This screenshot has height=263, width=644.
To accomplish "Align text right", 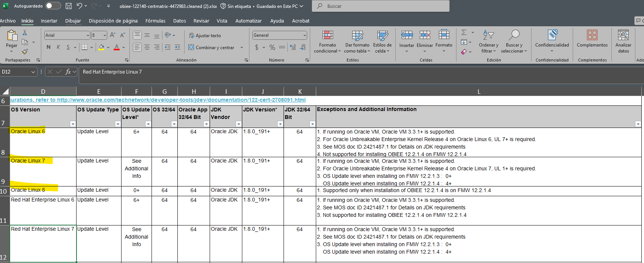I will 157,47.
